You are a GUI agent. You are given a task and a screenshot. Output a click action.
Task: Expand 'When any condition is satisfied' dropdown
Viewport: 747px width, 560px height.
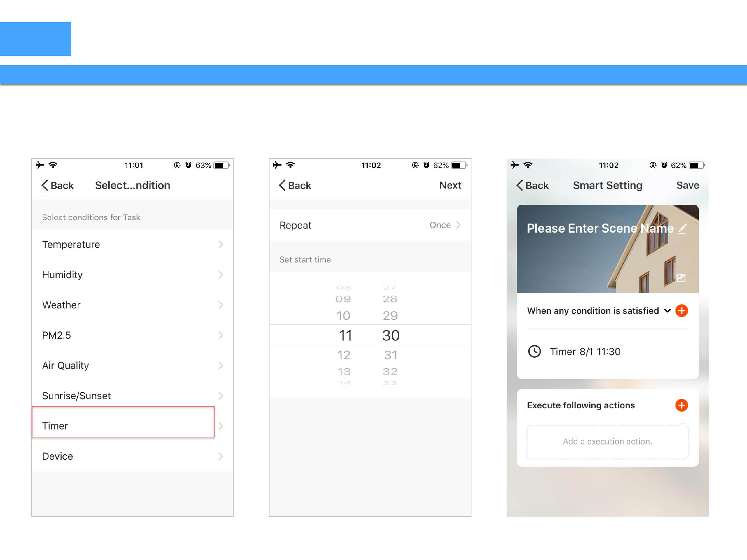click(667, 311)
